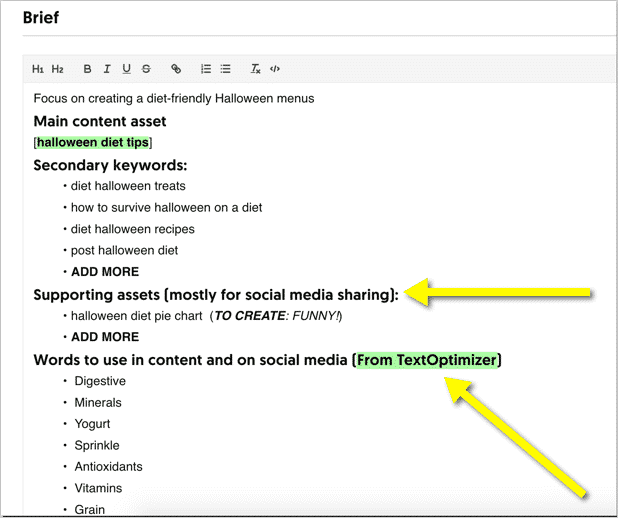Open the code view toggle
The image size is (618, 518).
coord(275,69)
